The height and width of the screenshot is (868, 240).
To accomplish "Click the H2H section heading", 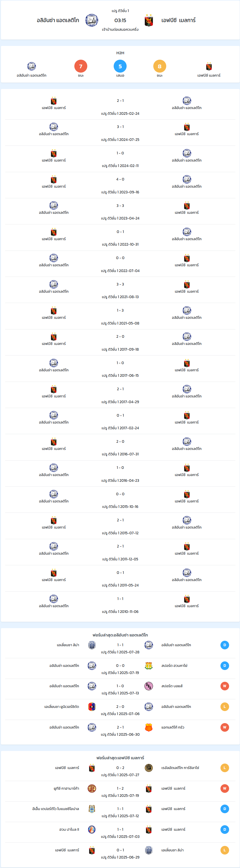I will [120, 53].
